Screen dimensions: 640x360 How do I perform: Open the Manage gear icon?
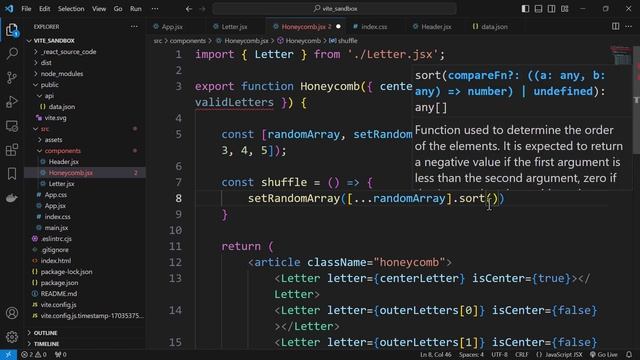tap(12, 337)
